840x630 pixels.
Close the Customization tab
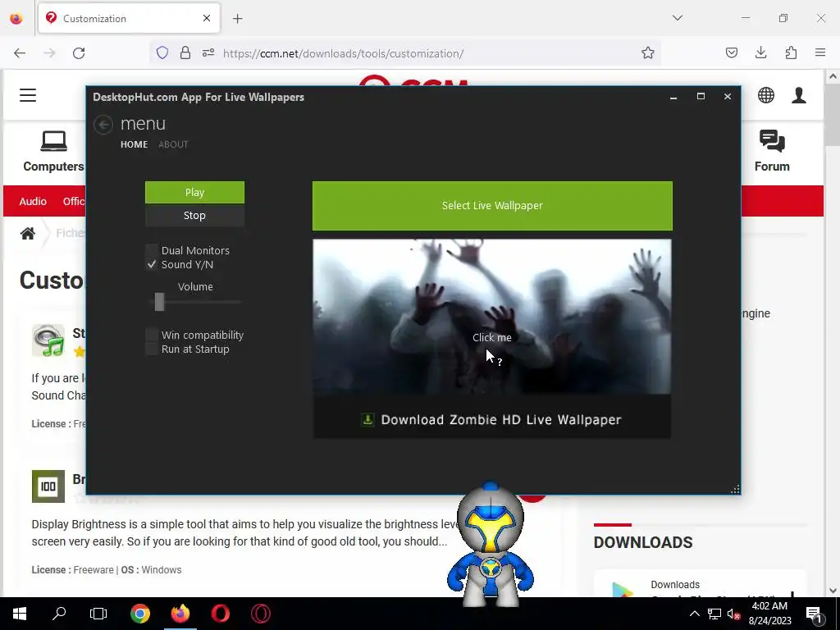pyautogui.click(x=207, y=18)
